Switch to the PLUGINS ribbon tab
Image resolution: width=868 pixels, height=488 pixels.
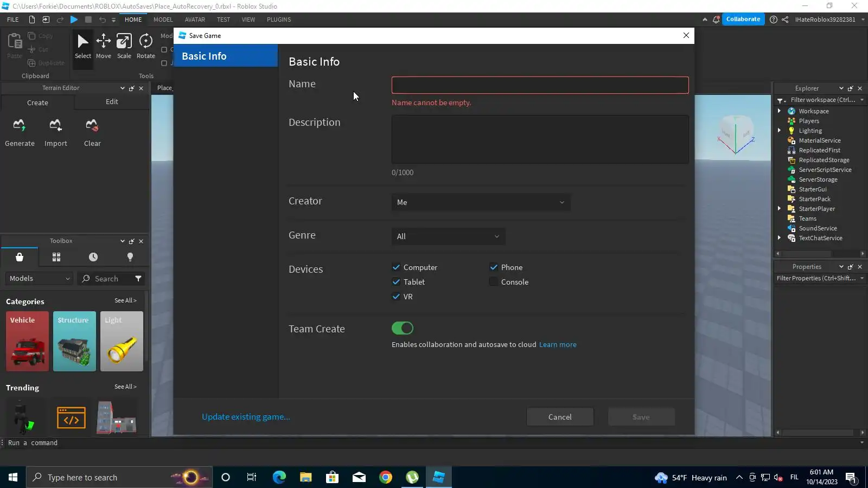(x=279, y=20)
